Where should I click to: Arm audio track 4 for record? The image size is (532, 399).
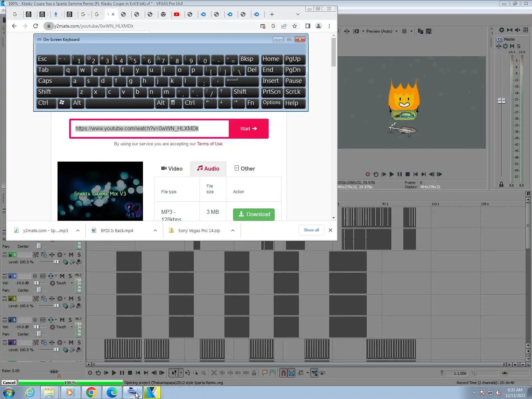coord(35,276)
